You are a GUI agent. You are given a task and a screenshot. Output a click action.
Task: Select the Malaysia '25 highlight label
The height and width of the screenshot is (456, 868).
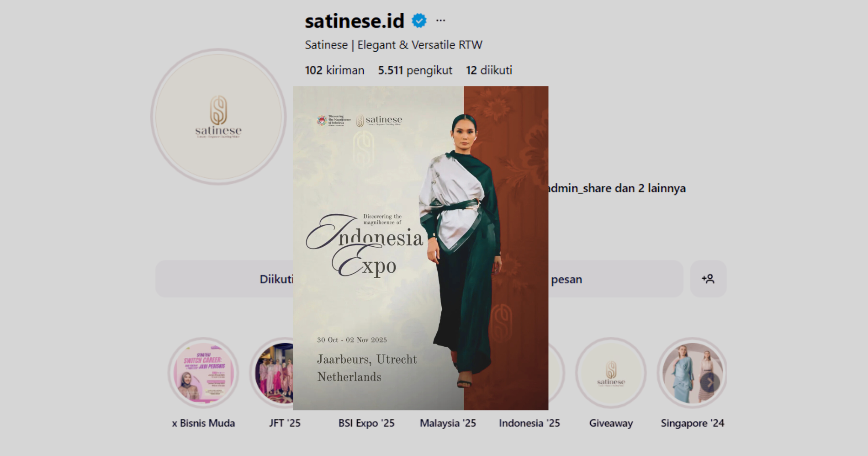pyautogui.click(x=448, y=423)
